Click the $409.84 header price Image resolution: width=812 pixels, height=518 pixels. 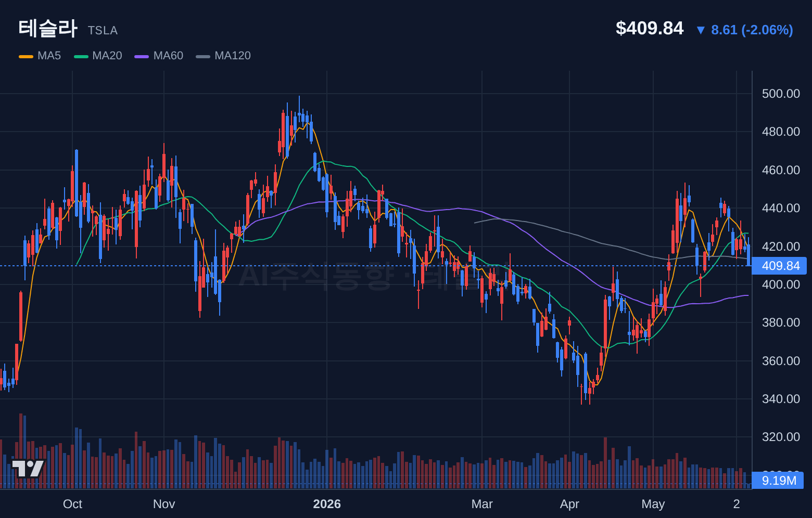(650, 28)
